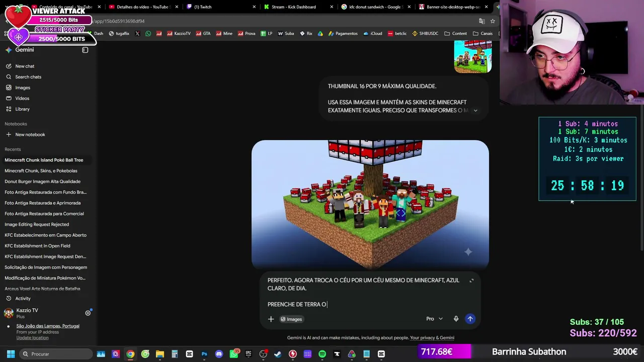The height and width of the screenshot is (362, 644).
Task: Open Steam from the taskbar
Action: [278, 354]
